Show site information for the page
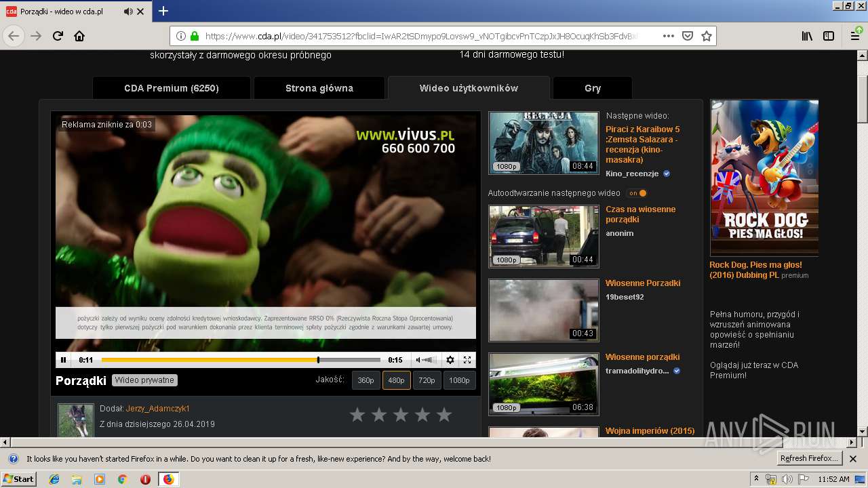The height and width of the screenshot is (488, 868). coord(181,36)
